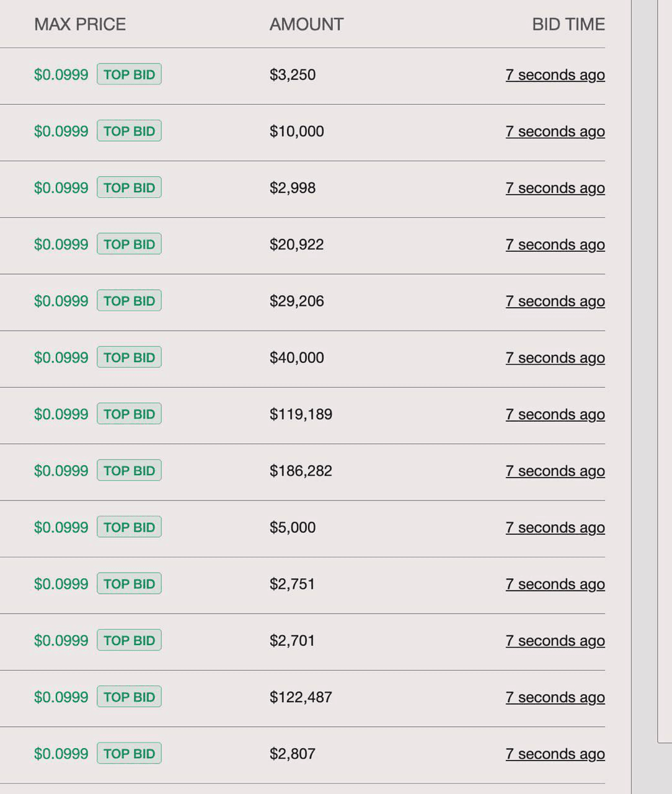
Task: Click the $40,000 amount value
Action: coord(296,358)
